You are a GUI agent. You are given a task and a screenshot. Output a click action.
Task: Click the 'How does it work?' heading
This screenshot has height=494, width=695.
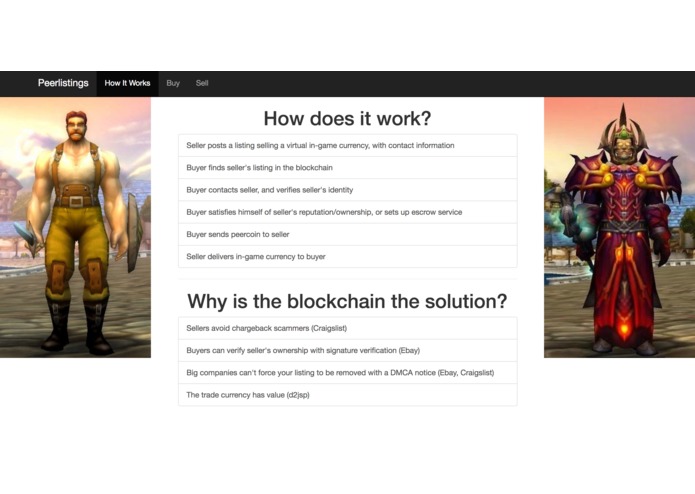tap(348, 119)
